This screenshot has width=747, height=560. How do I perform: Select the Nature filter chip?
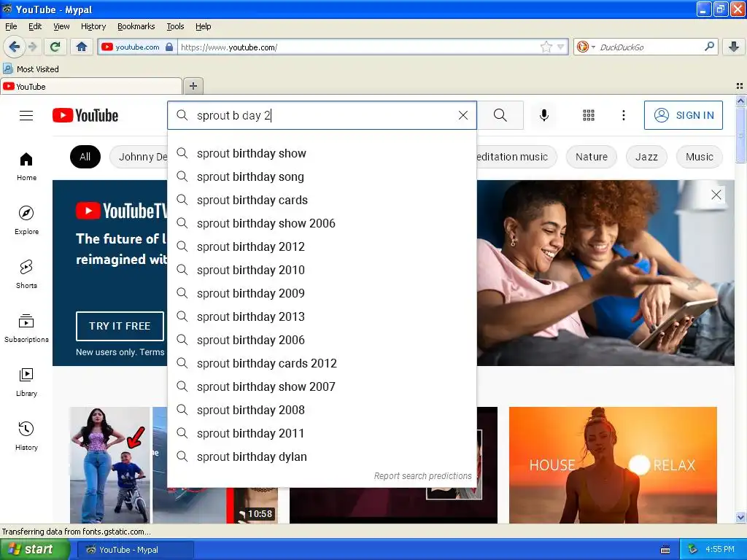591,157
